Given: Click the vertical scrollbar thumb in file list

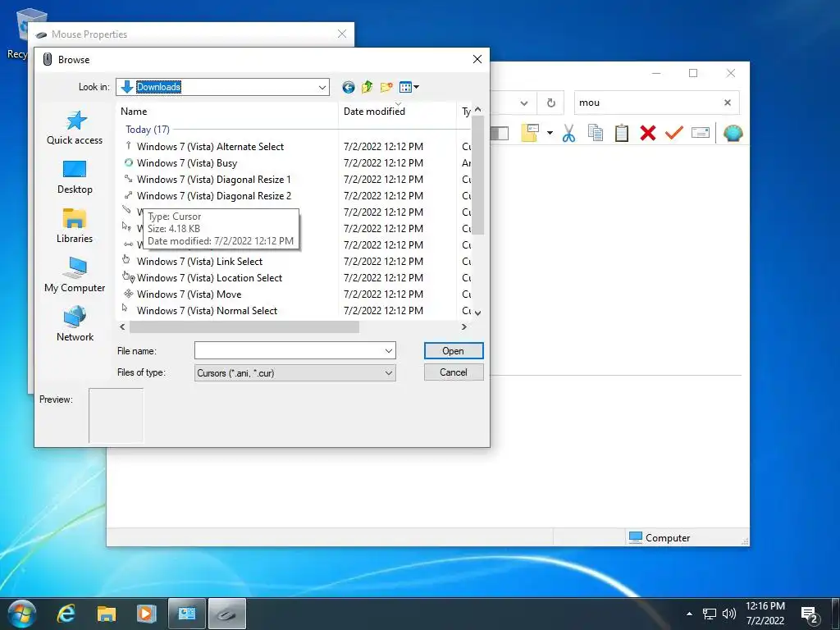Looking at the screenshot, I should 478,176.
